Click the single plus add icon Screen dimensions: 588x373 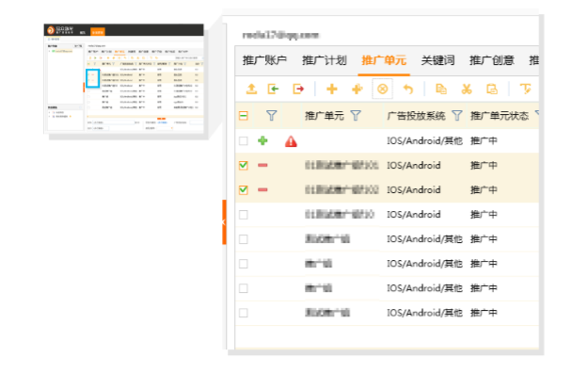[x=332, y=89]
